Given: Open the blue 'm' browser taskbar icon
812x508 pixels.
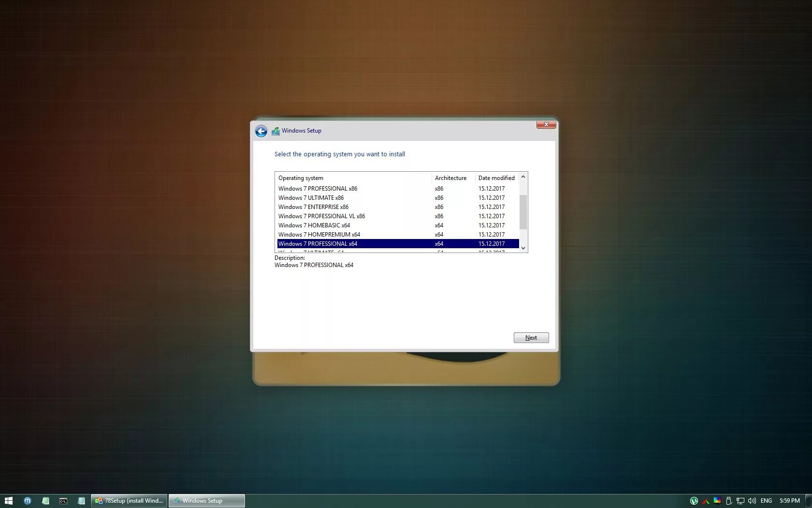Looking at the screenshot, I should (x=28, y=501).
